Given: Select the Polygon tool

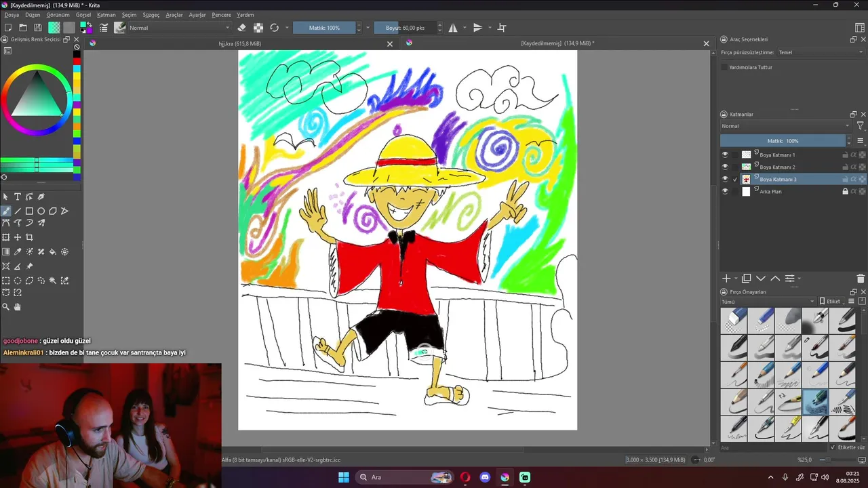Looking at the screenshot, I should (x=52, y=211).
